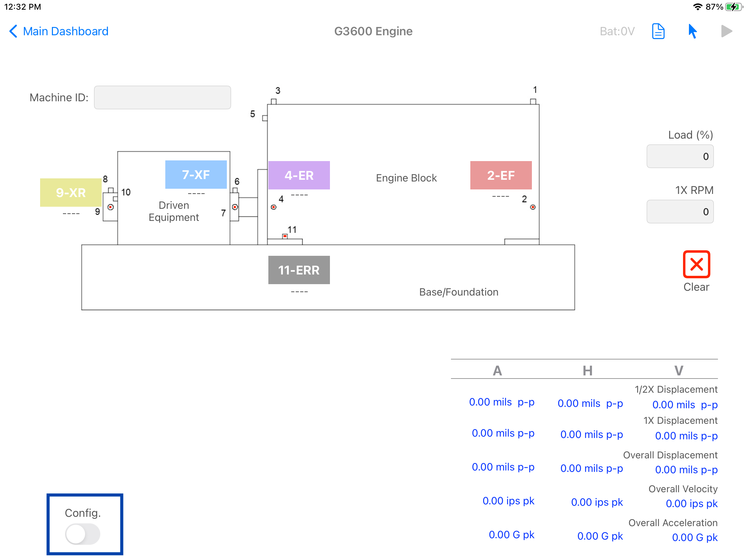The height and width of the screenshot is (560, 747).
Task: Select the pink 2-EF location label
Action: point(501,175)
